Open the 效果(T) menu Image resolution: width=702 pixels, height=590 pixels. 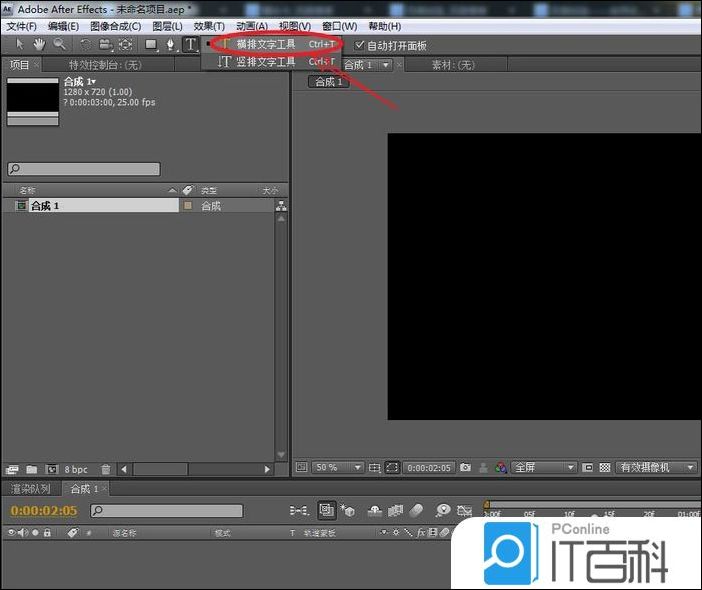pos(209,26)
